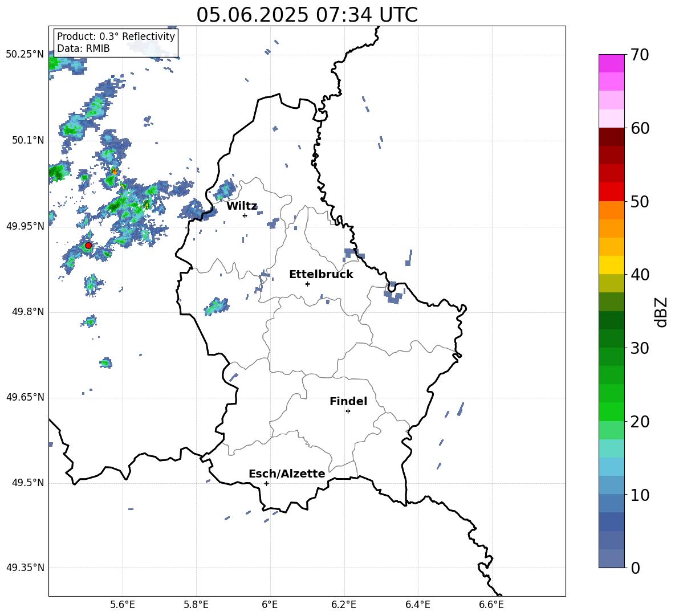675x616 pixels.
Task: Click the 60 value on the colorbar
Action: point(640,128)
